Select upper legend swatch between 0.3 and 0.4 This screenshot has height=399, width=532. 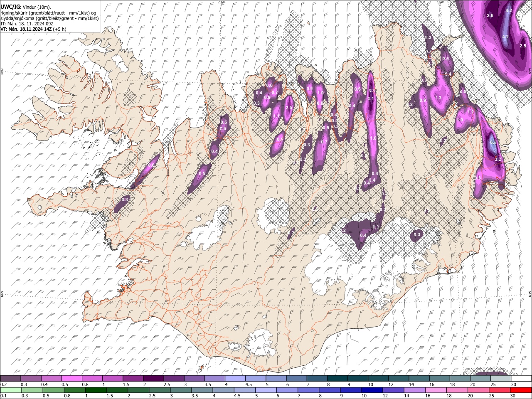point(31,378)
